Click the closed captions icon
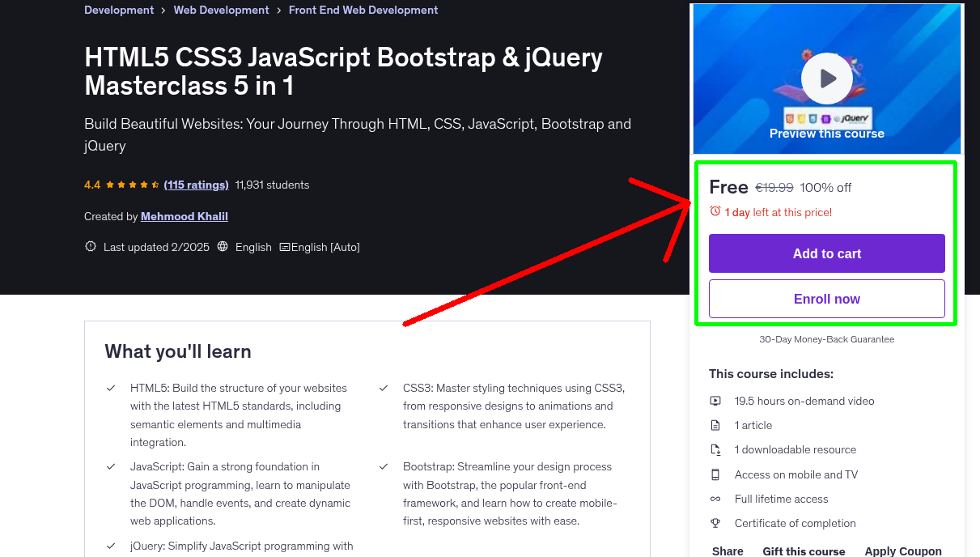 point(284,247)
